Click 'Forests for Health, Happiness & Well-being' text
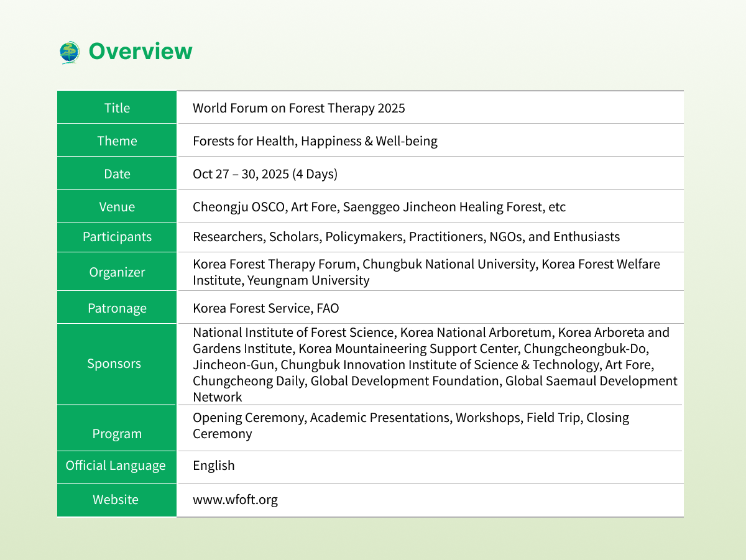746x560 pixels. tap(315, 141)
